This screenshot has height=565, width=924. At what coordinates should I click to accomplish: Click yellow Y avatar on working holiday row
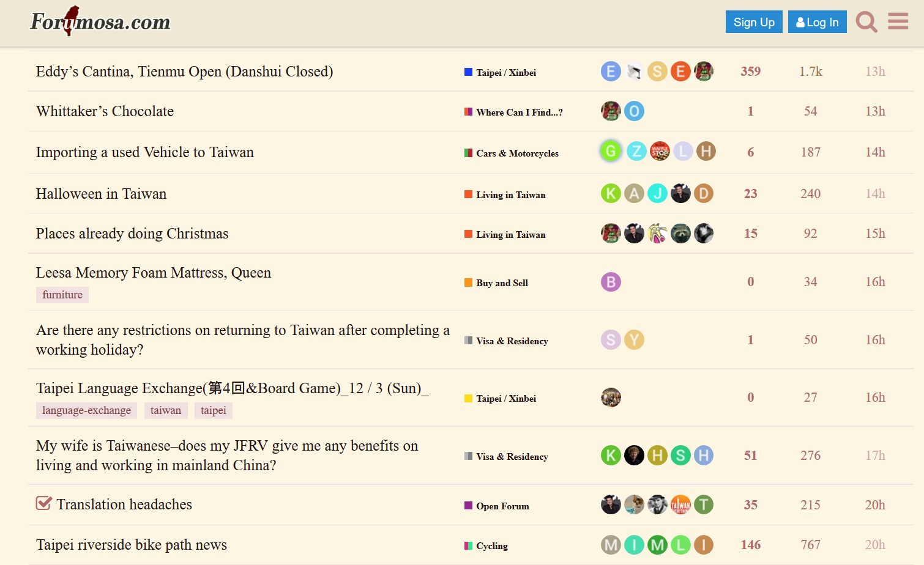pyautogui.click(x=634, y=340)
